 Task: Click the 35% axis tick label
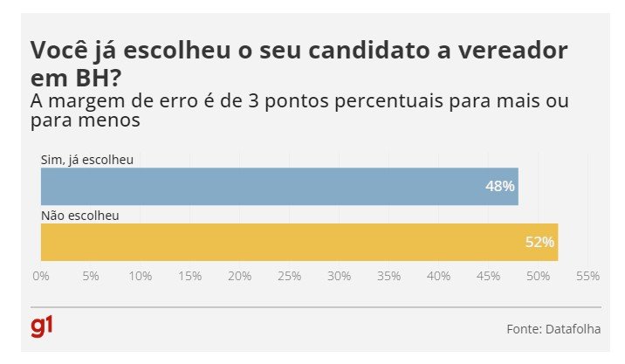[x=389, y=276]
